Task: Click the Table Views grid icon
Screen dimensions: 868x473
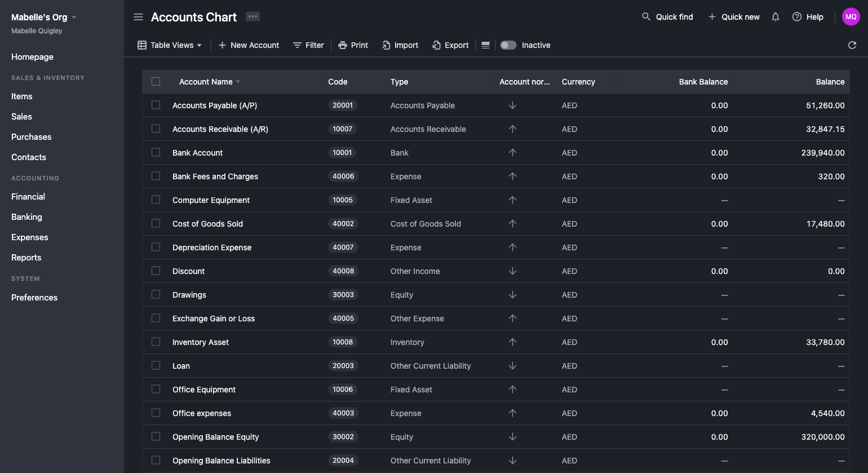Action: pos(142,45)
